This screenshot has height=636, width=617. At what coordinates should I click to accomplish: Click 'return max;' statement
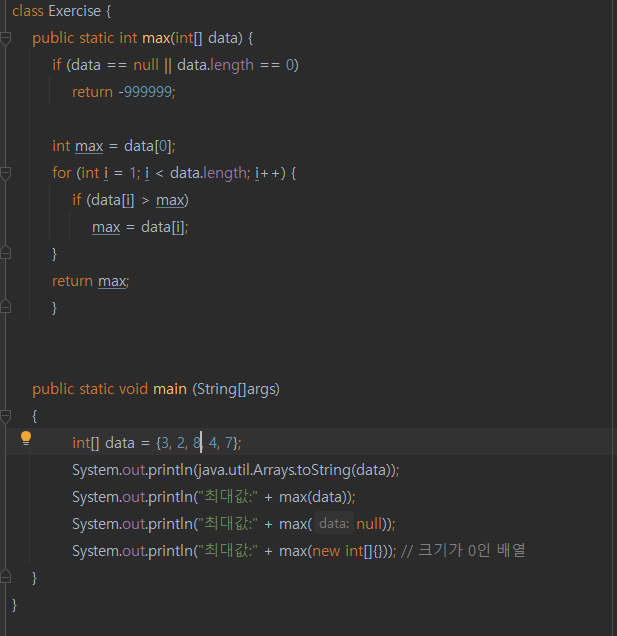pyautogui.click(x=91, y=281)
